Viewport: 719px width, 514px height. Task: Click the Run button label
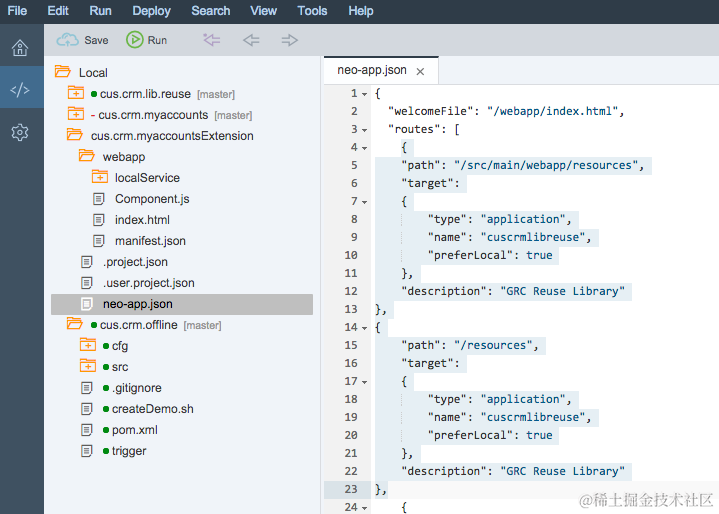tap(157, 40)
